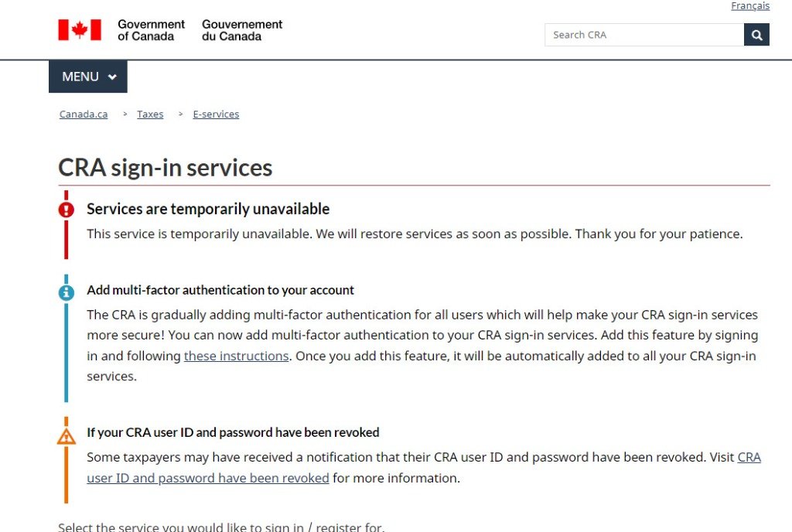792x532 pixels.
Task: Focus the Search CRA input field
Action: click(x=644, y=35)
